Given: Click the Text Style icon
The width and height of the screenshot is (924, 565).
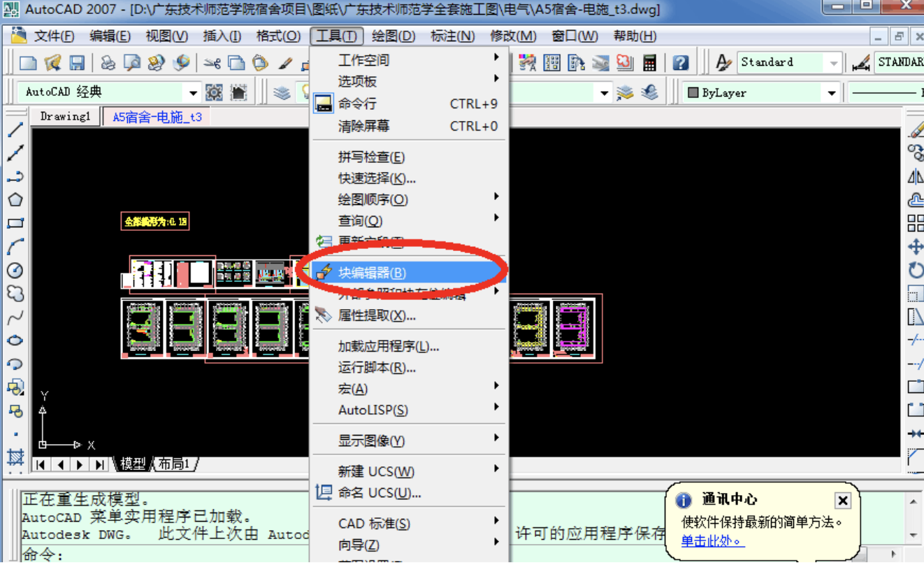Looking at the screenshot, I should coord(723,63).
